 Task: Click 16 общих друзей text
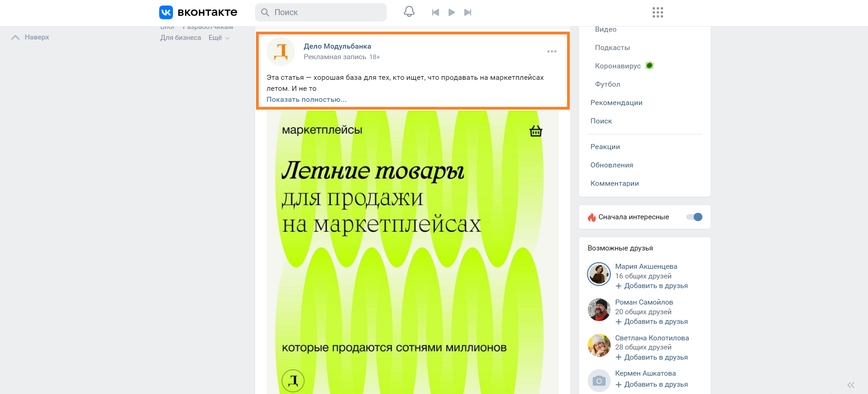[643, 276]
